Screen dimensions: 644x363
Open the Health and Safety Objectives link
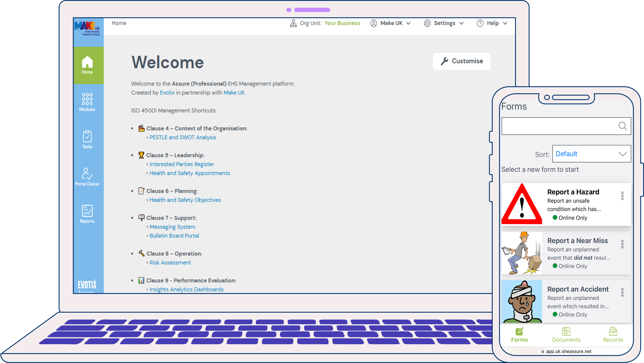click(x=185, y=200)
